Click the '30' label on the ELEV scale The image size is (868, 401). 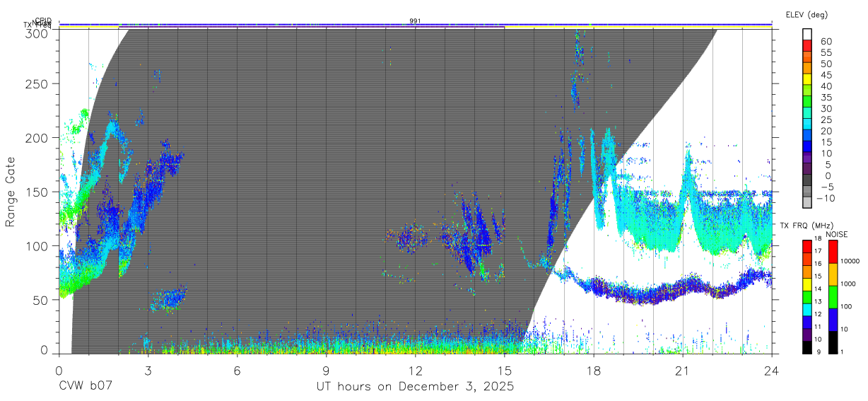(826, 107)
